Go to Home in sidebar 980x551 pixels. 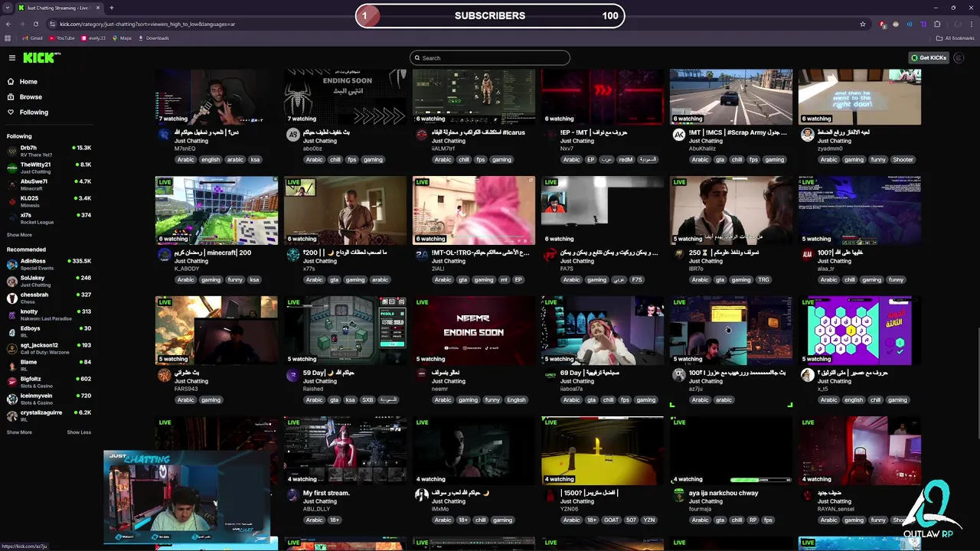[28, 81]
